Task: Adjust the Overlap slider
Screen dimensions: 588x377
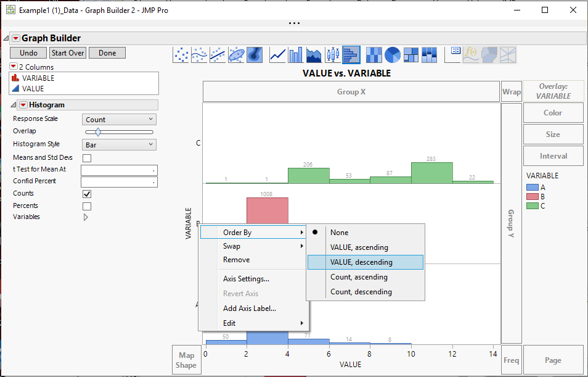Action: tap(97, 131)
